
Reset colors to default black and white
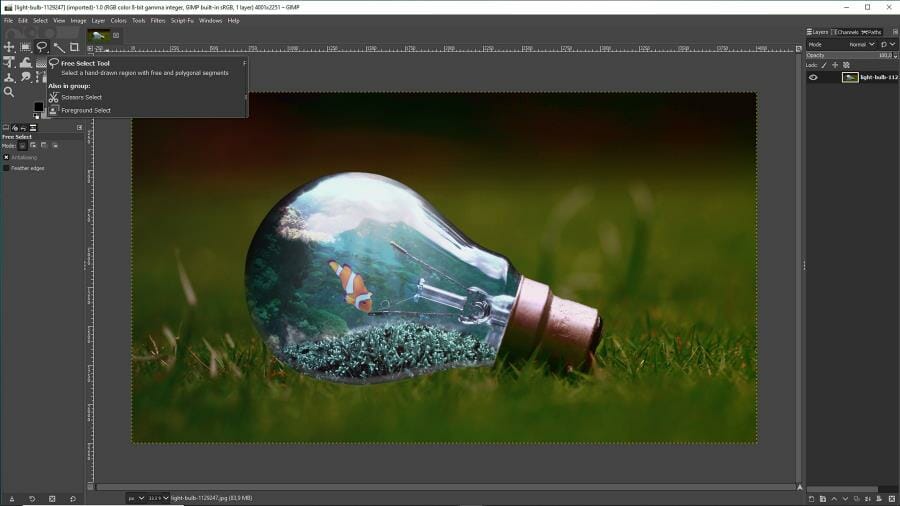(x=36, y=116)
